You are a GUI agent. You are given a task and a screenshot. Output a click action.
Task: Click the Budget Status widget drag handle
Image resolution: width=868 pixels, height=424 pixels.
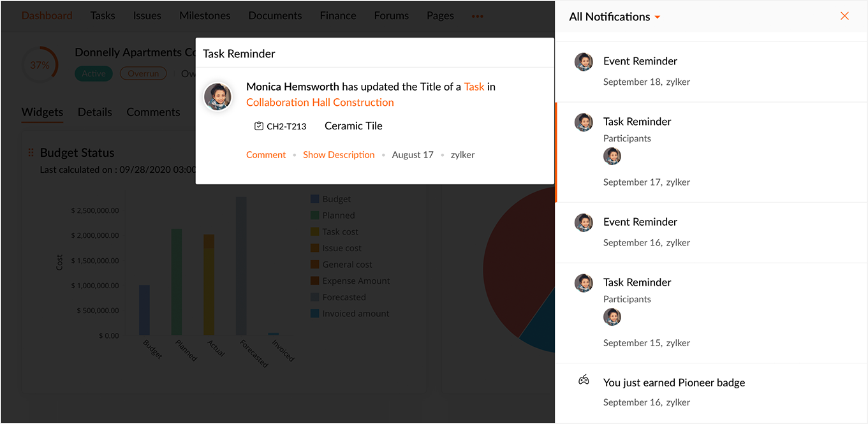pos(30,153)
